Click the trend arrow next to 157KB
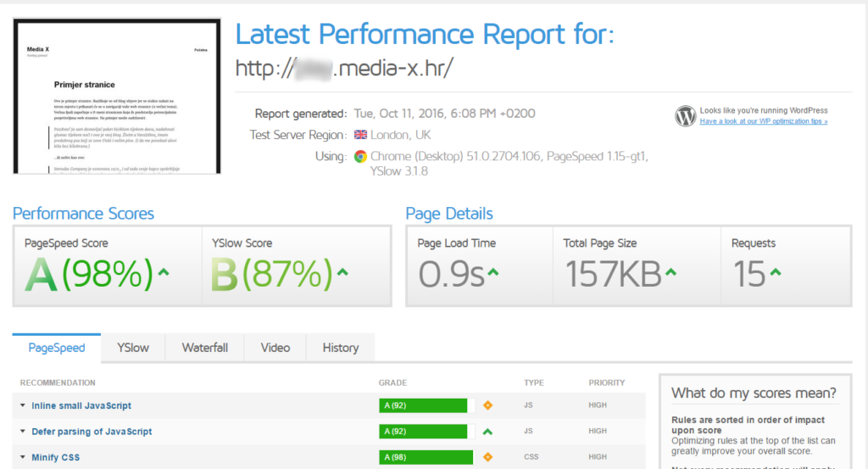868x469 pixels. pyautogui.click(x=671, y=272)
